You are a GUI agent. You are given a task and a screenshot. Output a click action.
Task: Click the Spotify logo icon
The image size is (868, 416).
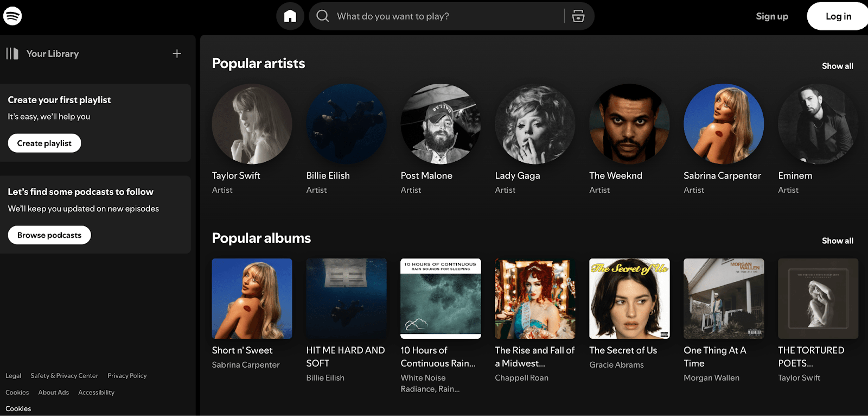pyautogui.click(x=12, y=16)
